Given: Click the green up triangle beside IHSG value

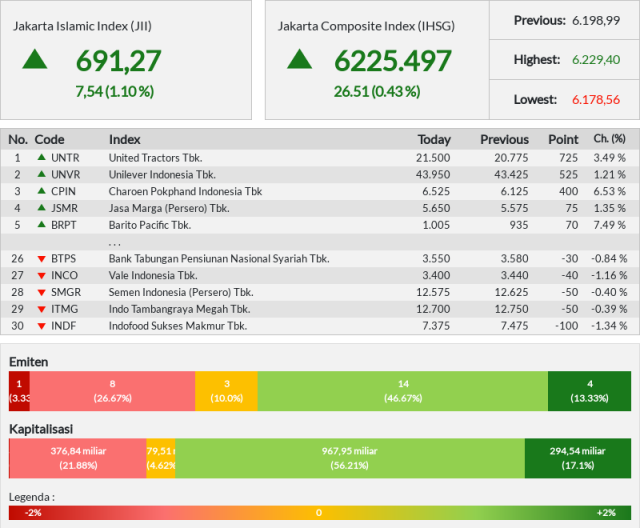Looking at the screenshot, I should tap(300, 59).
